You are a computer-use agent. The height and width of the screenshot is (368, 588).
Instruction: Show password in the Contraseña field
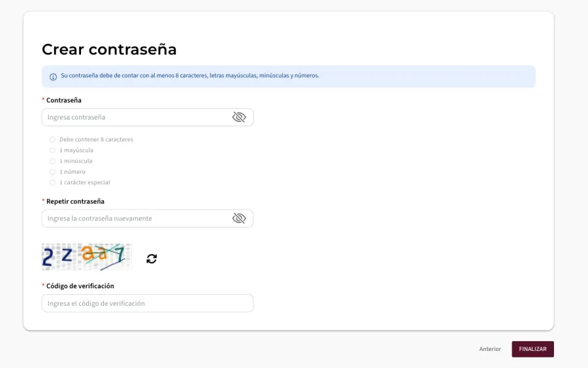(x=239, y=117)
